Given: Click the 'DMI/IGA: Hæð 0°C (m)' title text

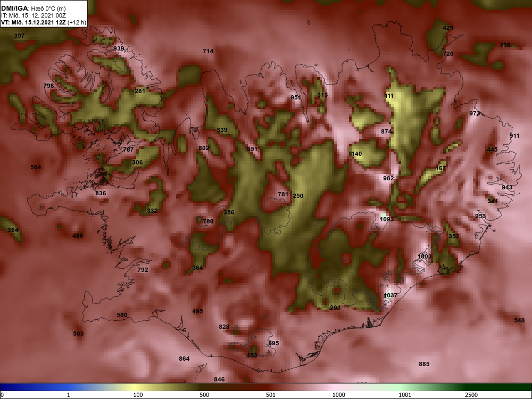Looking at the screenshot, I should 33,9.
